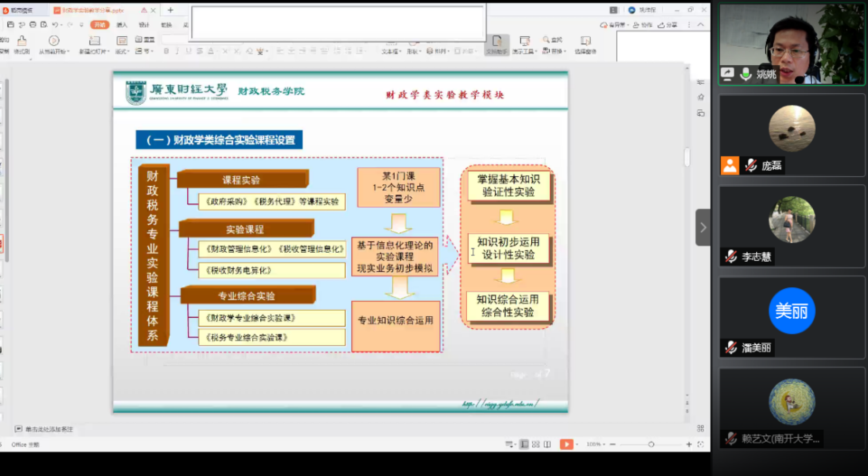Click the Save icon in quick toolbar
868x476 pixels.
10,25
